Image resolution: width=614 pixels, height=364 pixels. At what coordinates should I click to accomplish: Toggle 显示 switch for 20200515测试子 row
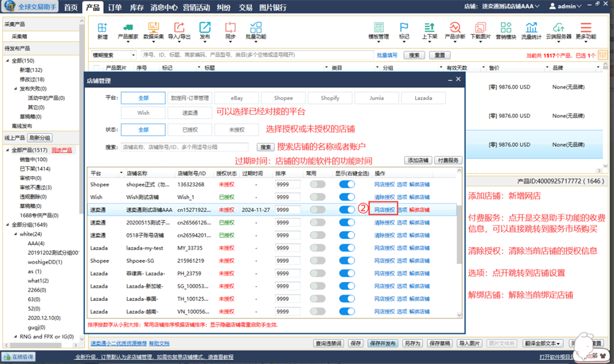[x=347, y=222]
